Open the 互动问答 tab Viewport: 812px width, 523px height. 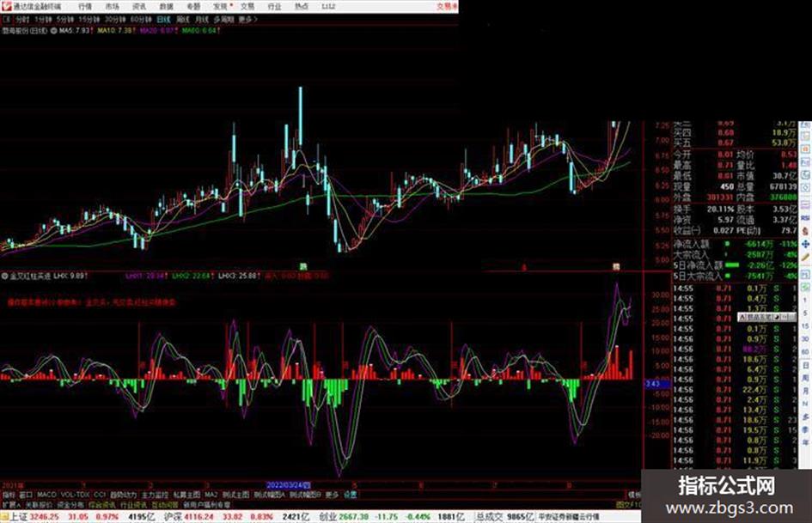(165, 505)
